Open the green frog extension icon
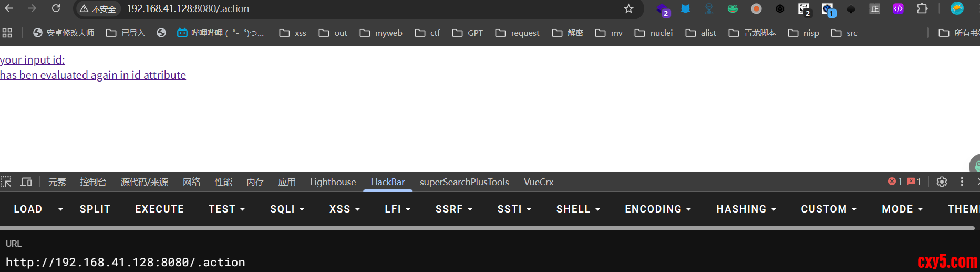This screenshot has height=272, width=980. pyautogui.click(x=733, y=8)
